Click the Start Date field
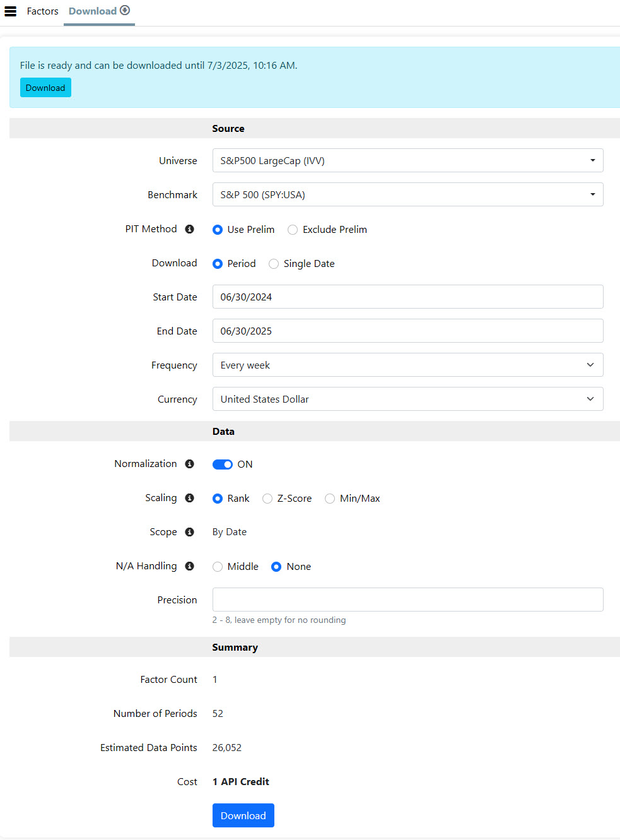This screenshot has height=840, width=620. [x=407, y=297]
